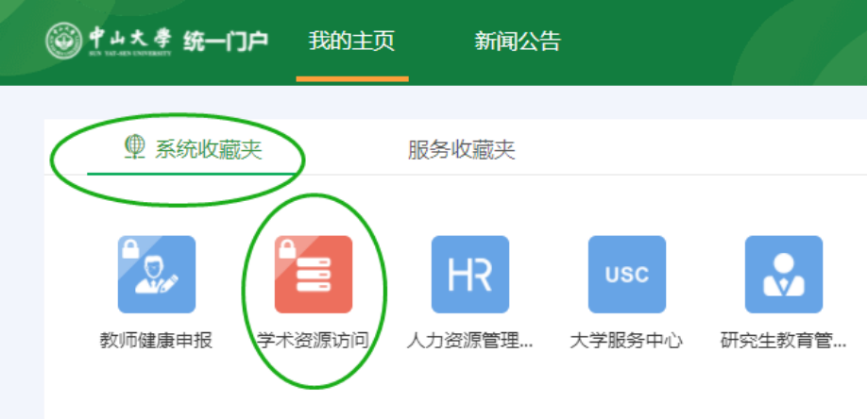Click the 学术资源访问 text label
The height and width of the screenshot is (420, 868).
[x=314, y=341]
